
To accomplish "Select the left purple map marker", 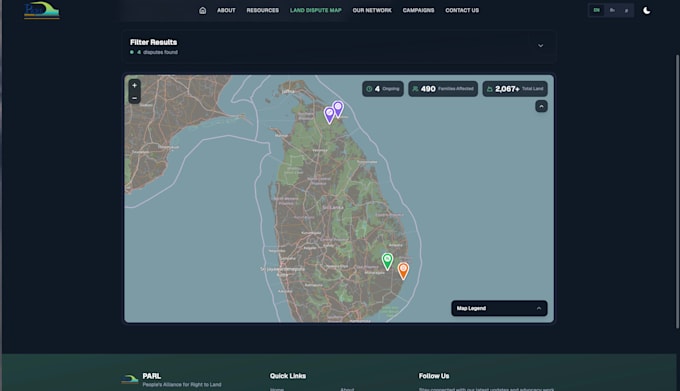I will 329,115.
